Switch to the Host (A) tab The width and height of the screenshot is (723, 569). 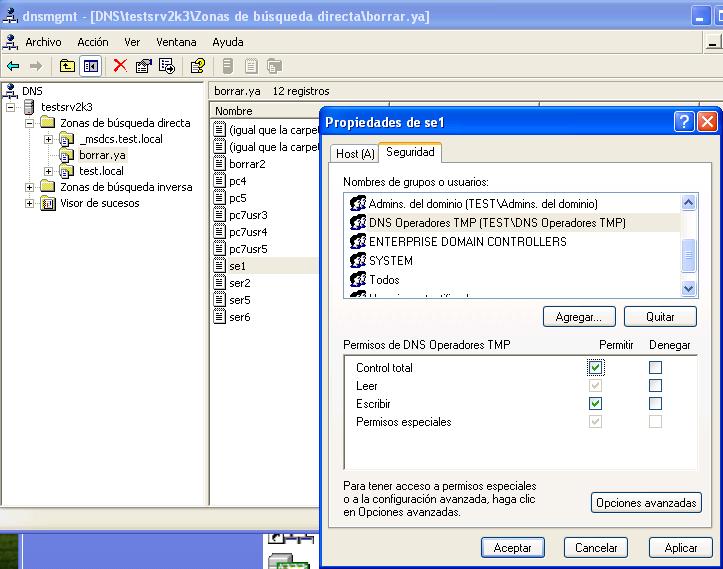point(355,154)
